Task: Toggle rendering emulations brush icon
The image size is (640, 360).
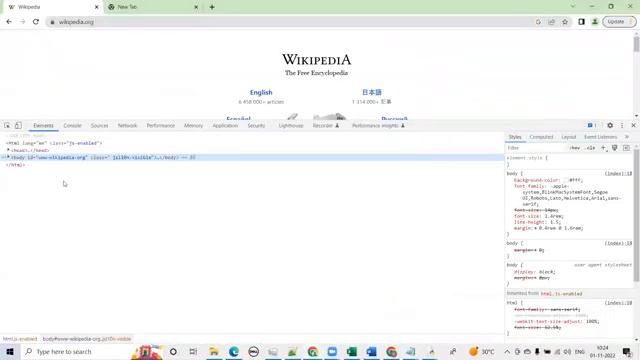Action: click(x=615, y=148)
